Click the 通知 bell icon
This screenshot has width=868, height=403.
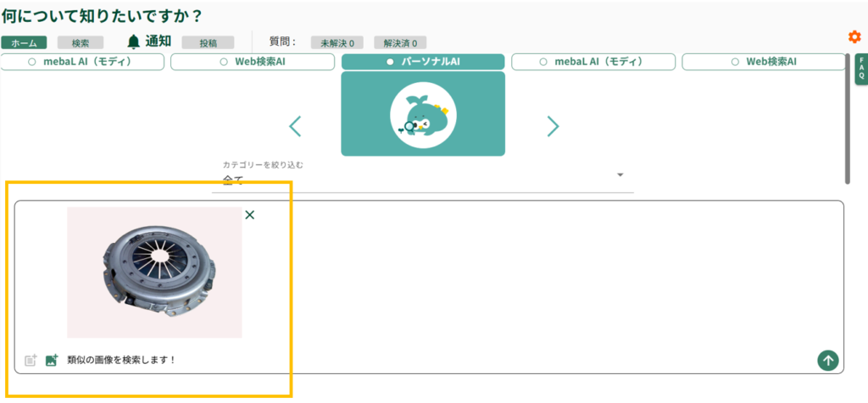[133, 41]
